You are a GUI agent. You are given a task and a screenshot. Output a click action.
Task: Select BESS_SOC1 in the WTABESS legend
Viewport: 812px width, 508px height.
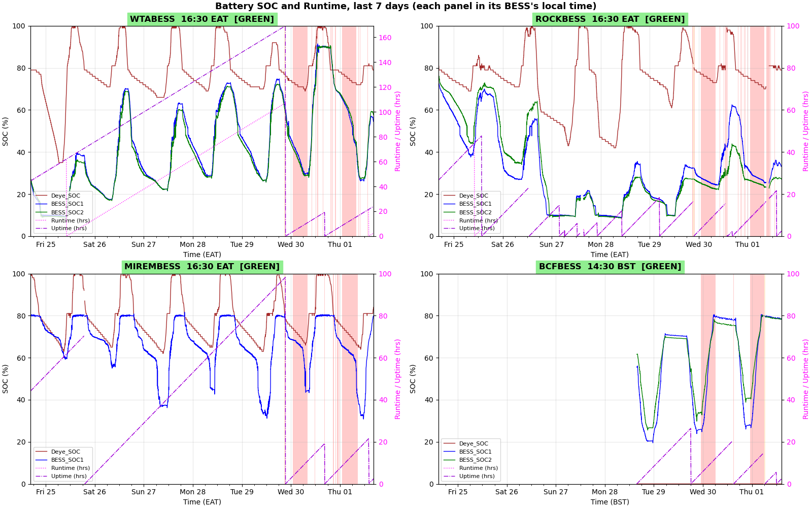(67, 204)
